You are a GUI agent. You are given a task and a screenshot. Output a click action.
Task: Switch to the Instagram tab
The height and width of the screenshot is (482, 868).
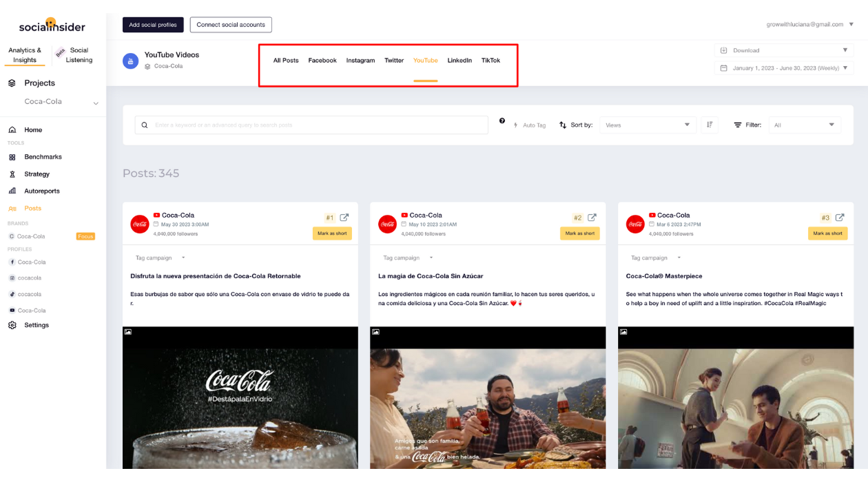(x=360, y=61)
